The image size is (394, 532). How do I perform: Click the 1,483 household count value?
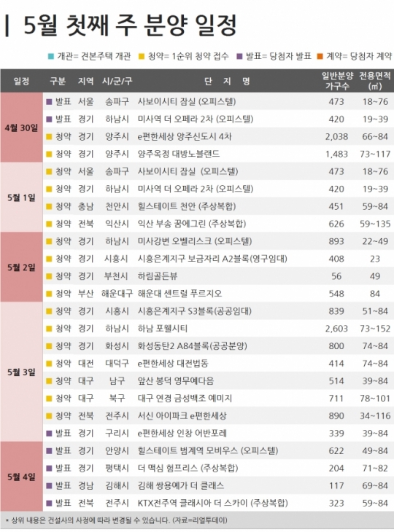pyautogui.click(x=336, y=154)
